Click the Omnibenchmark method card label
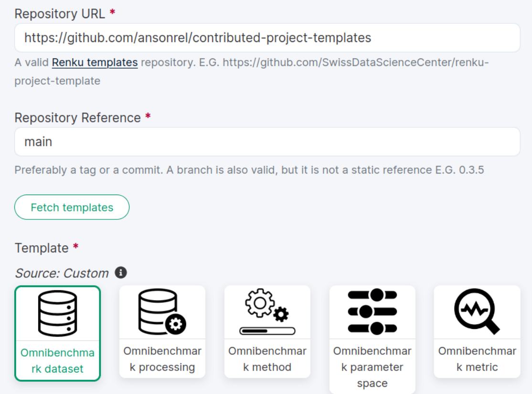 [267, 359]
